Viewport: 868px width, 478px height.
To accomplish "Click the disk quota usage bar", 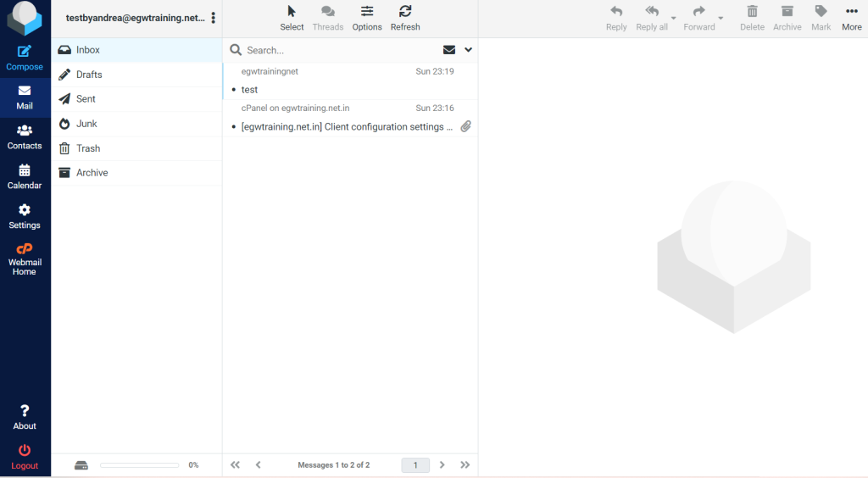I will tap(139, 465).
